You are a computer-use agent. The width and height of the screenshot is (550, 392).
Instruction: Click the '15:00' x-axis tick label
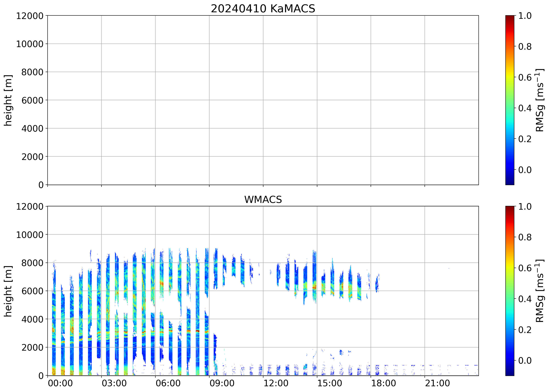pyautogui.click(x=330, y=383)
